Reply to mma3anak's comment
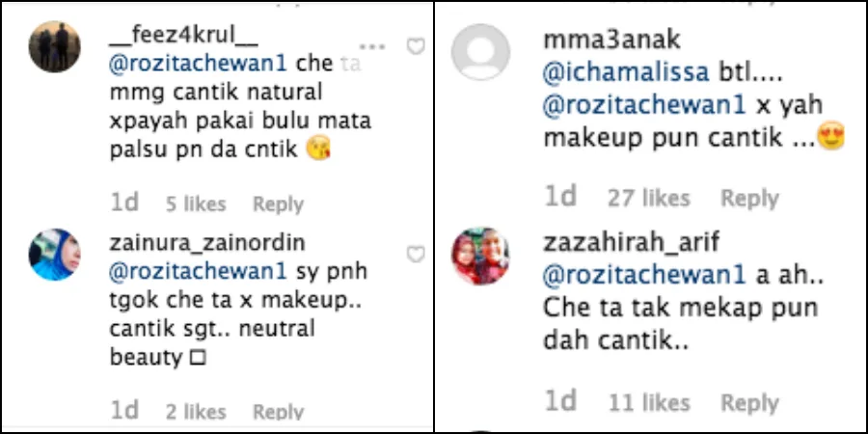 (749, 198)
